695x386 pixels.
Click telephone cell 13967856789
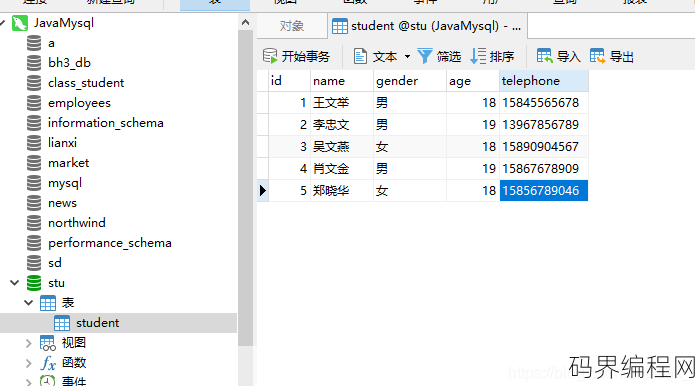[x=544, y=125]
